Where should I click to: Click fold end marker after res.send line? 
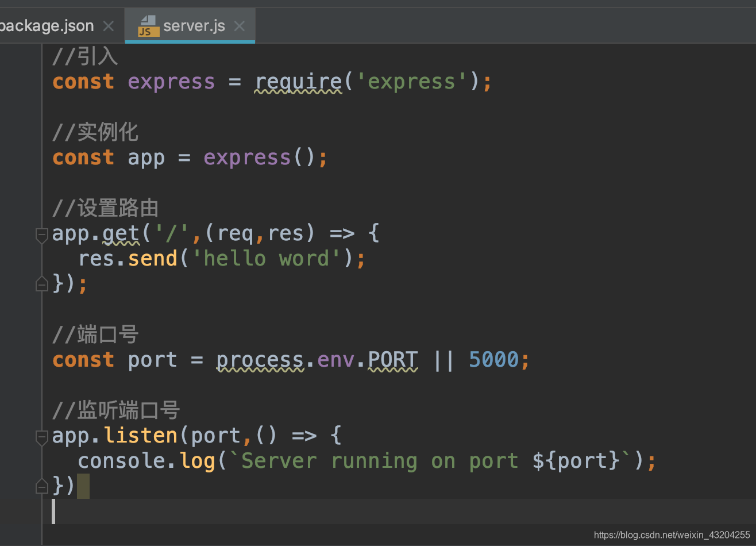click(41, 284)
